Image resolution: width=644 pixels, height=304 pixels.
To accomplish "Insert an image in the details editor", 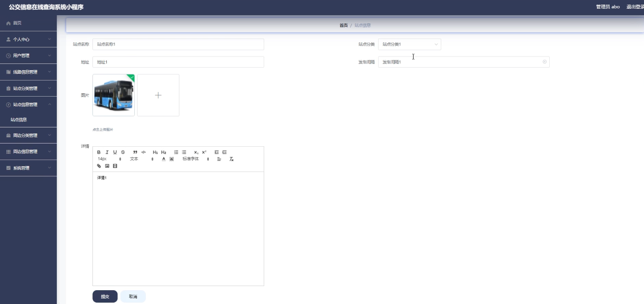I will tap(107, 166).
